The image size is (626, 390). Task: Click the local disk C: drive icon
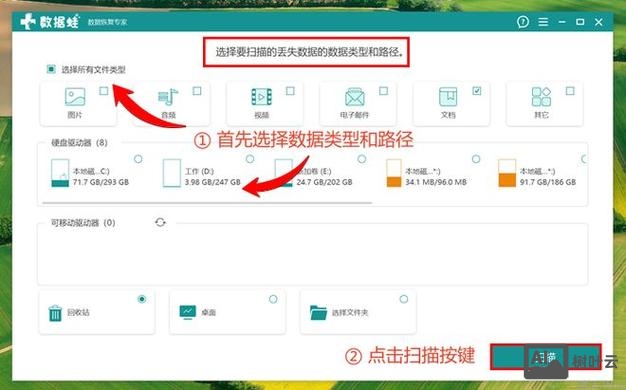pos(60,173)
